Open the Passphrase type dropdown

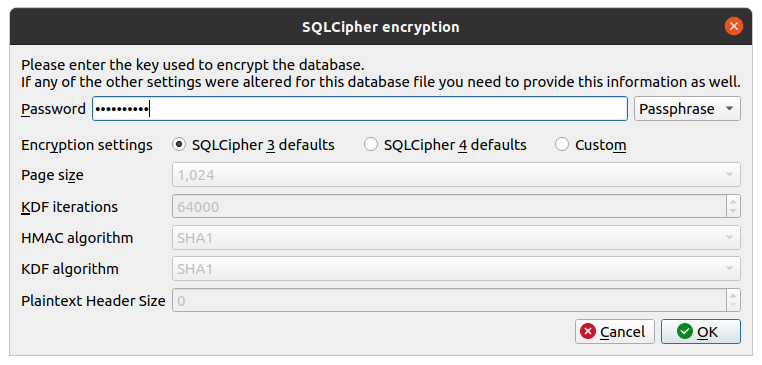[687, 109]
